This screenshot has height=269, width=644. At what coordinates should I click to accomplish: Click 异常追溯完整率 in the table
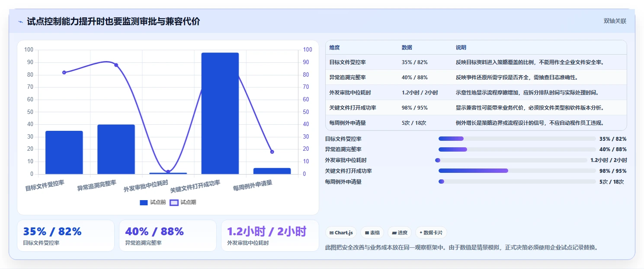click(347, 78)
